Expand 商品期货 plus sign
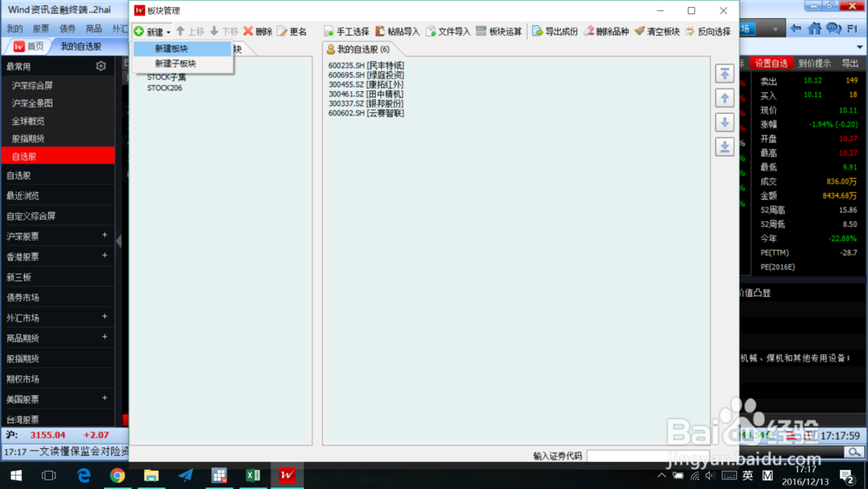Screen dimensions: 868x489 [105, 337]
